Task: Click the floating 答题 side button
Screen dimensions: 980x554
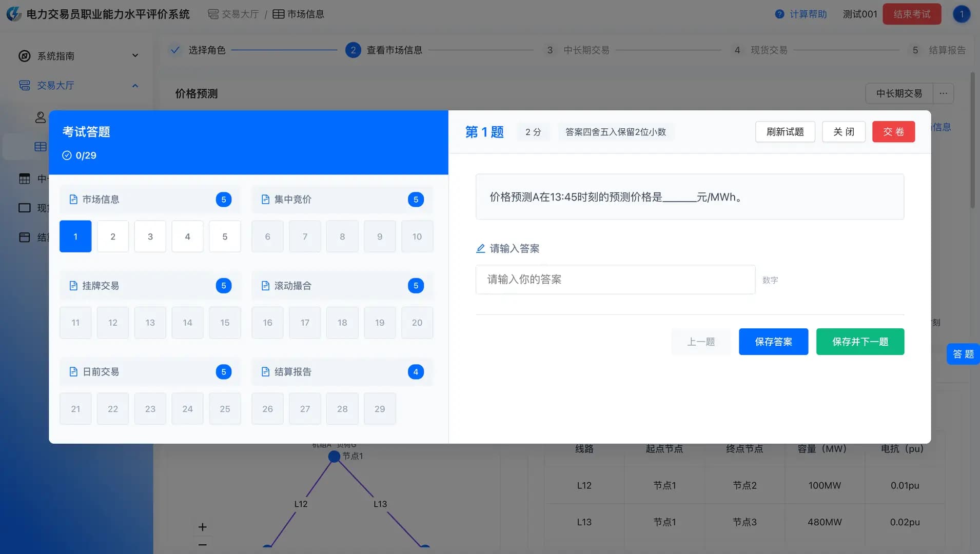Action: coord(963,354)
